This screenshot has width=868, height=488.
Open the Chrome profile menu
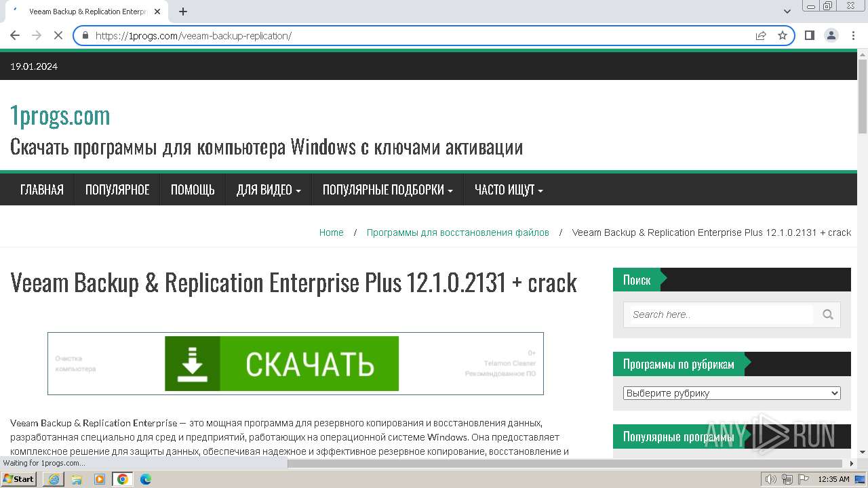(831, 35)
